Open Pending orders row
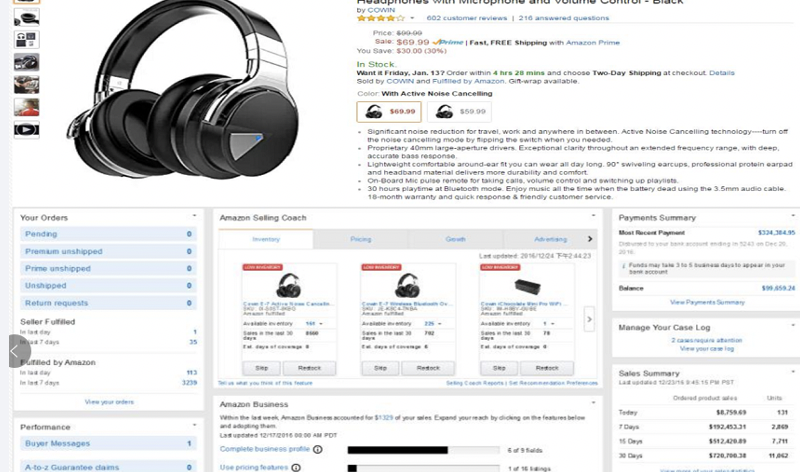 108,234
